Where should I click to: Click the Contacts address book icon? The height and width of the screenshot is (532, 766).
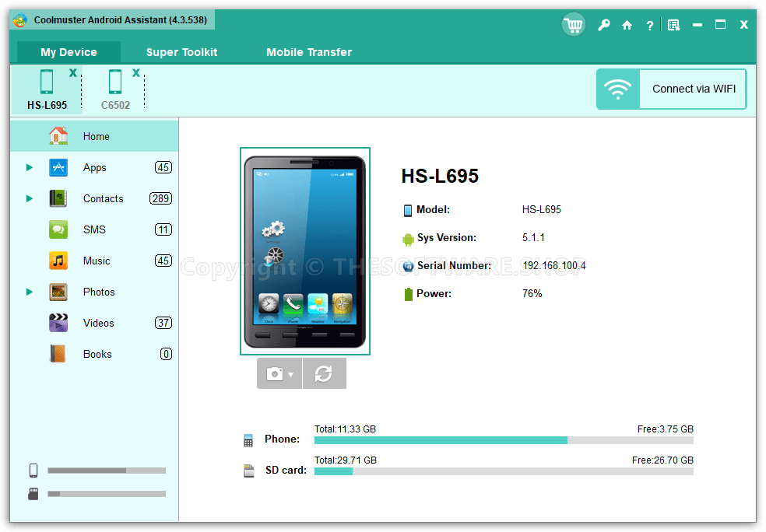58,198
